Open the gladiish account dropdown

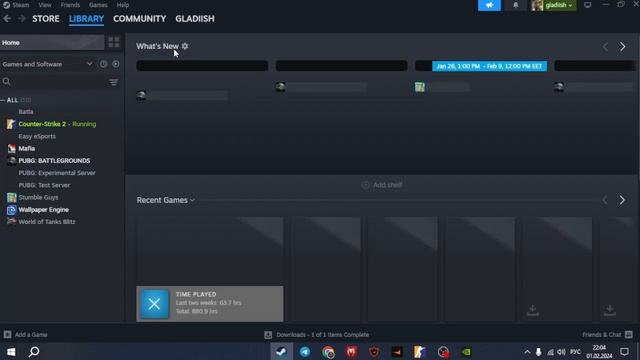553,5
